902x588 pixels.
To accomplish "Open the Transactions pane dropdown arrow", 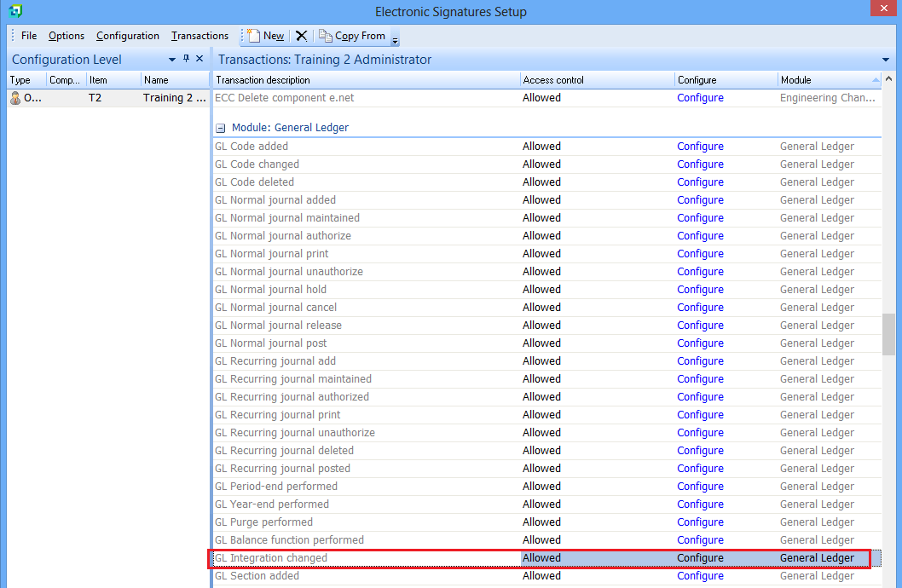I will (x=886, y=60).
